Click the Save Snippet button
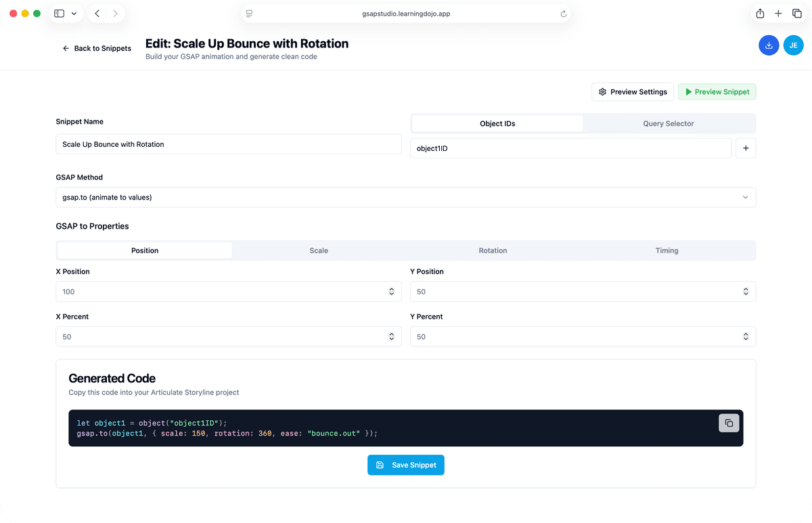Image resolution: width=812 pixels, height=523 pixels. point(406,465)
